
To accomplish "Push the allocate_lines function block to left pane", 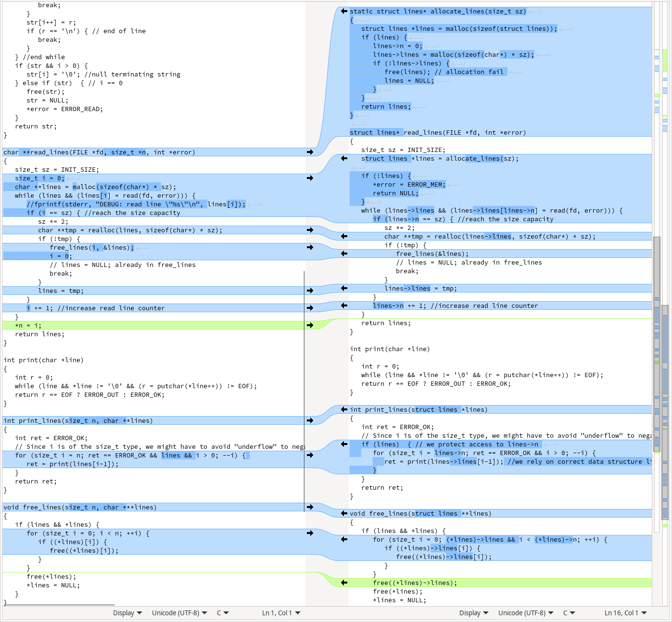I will click(x=344, y=11).
